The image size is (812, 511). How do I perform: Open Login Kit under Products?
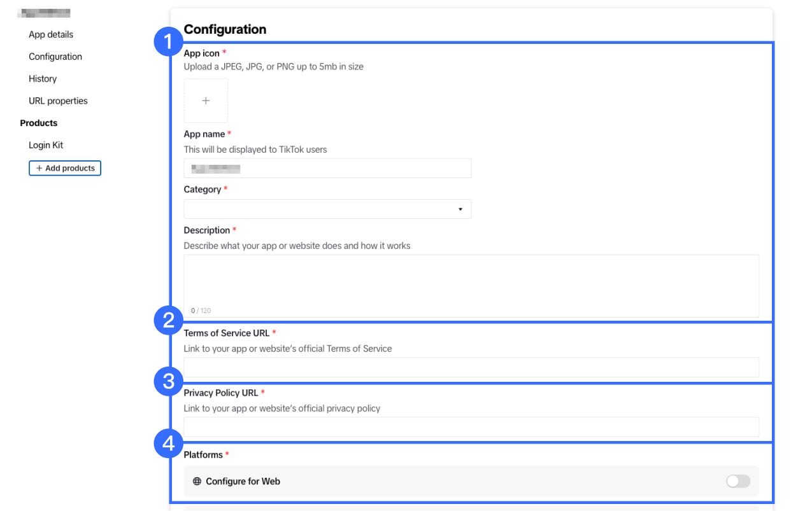pyautogui.click(x=46, y=145)
